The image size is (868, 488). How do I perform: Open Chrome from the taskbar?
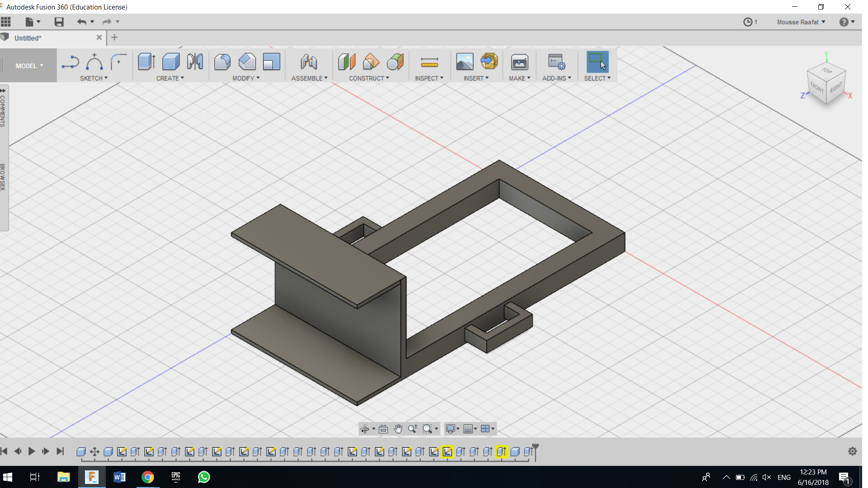coord(147,477)
